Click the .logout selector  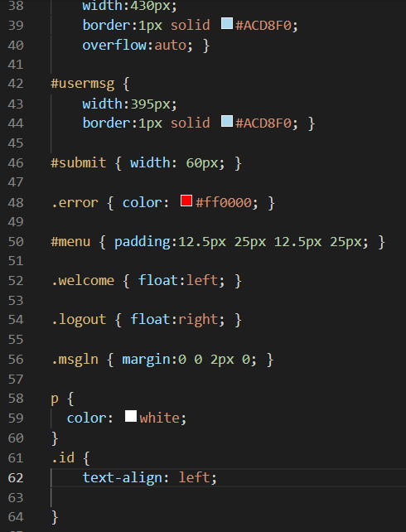coord(79,320)
